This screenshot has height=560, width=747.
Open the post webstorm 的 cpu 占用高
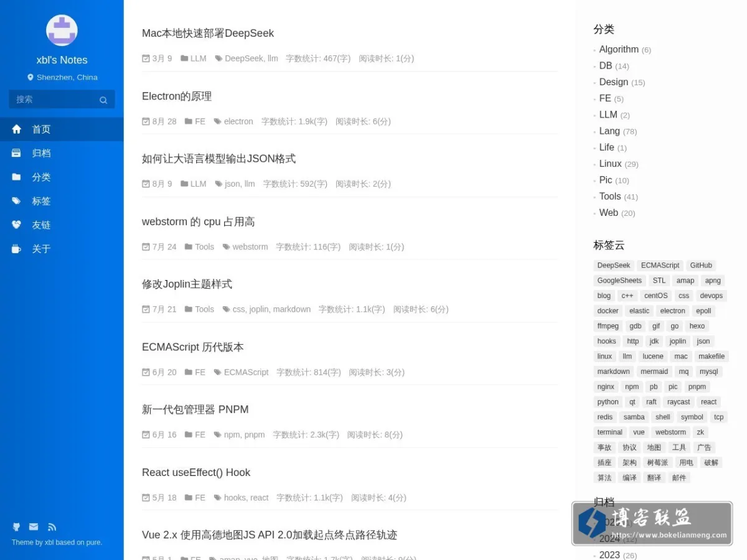[x=198, y=222]
